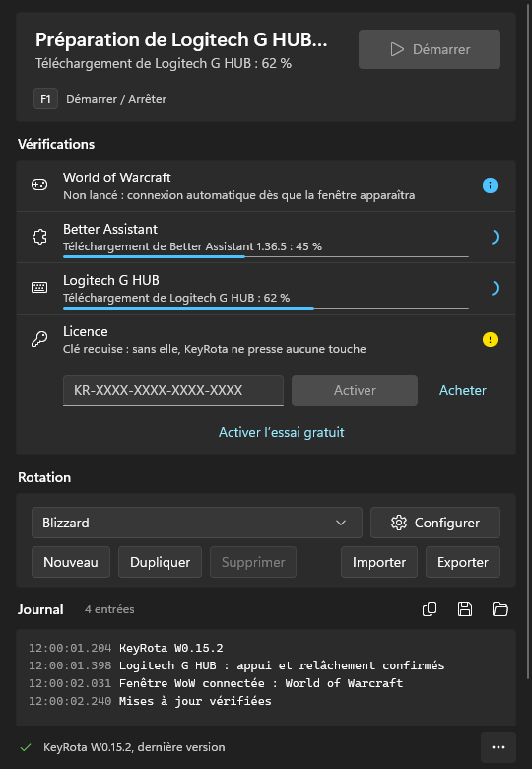Click the Supprimer button

tap(253, 562)
